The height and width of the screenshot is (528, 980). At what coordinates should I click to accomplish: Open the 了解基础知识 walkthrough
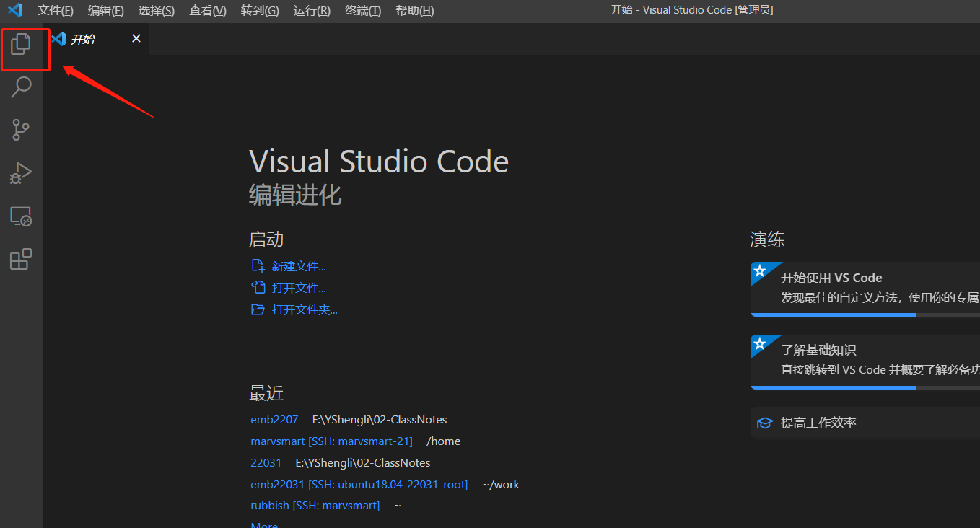click(x=865, y=361)
